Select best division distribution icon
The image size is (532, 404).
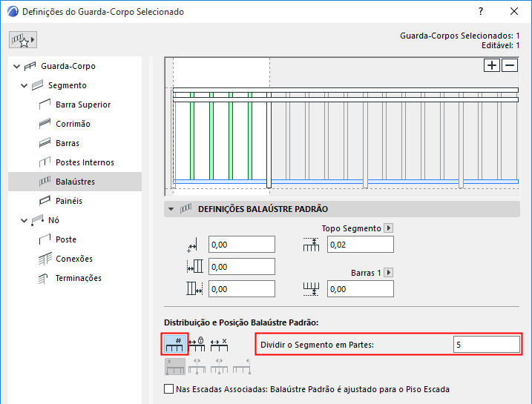pos(219,345)
